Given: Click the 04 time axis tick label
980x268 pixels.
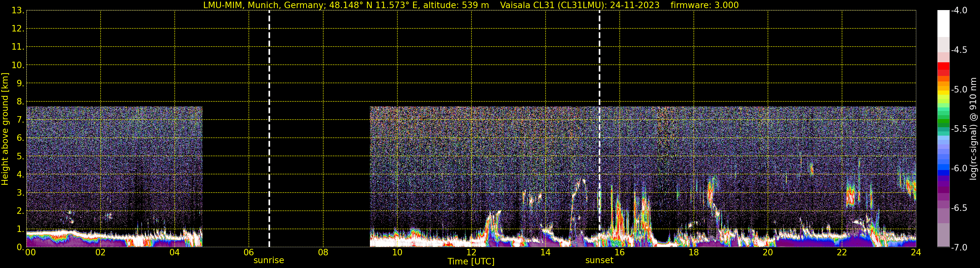Looking at the screenshot, I should [175, 252].
